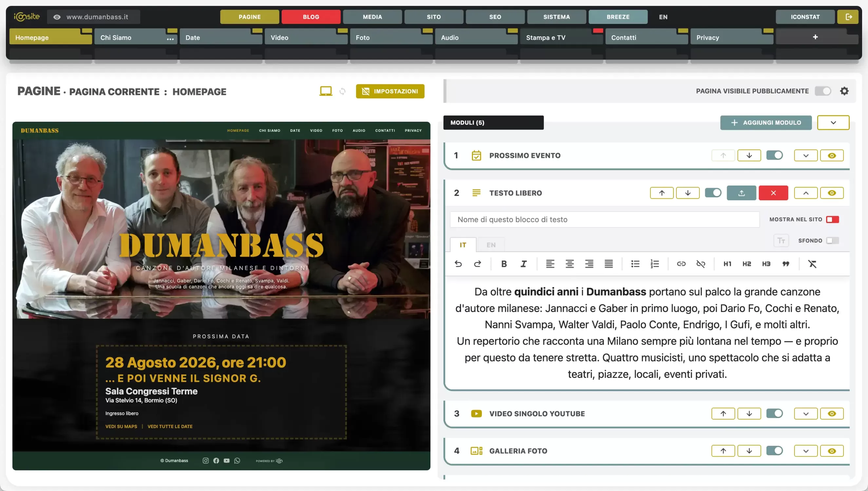868x491 pixels.
Task: Open page settings gear icon
Action: [x=844, y=91]
